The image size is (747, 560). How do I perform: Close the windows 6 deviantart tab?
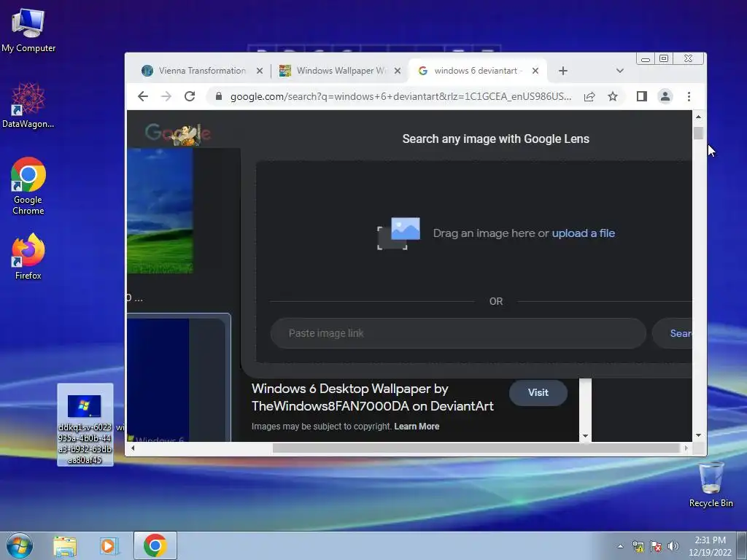535,71
